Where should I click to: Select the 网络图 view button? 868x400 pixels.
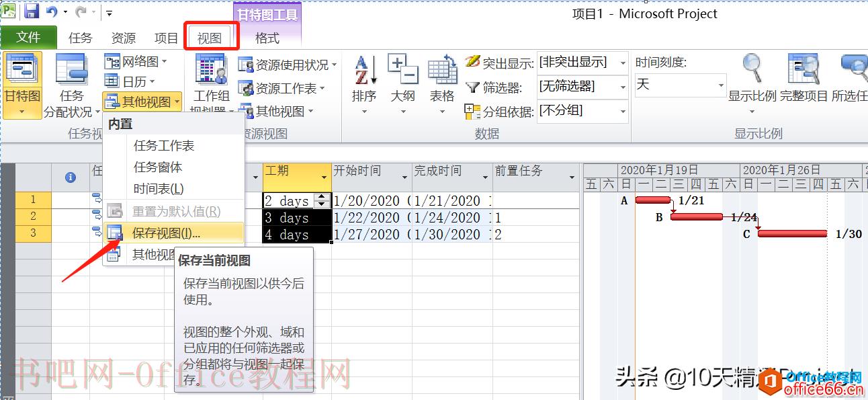[136, 62]
